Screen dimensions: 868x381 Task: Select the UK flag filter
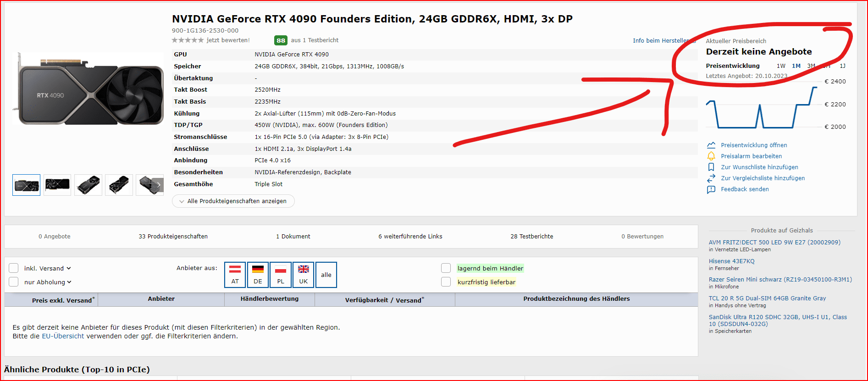[304, 275]
